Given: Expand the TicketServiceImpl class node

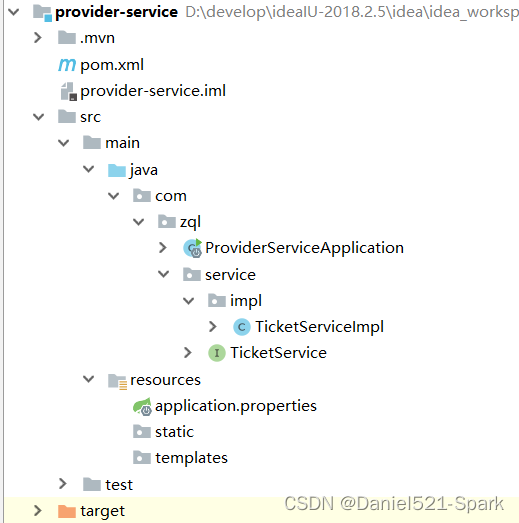Looking at the screenshot, I should [x=213, y=327].
